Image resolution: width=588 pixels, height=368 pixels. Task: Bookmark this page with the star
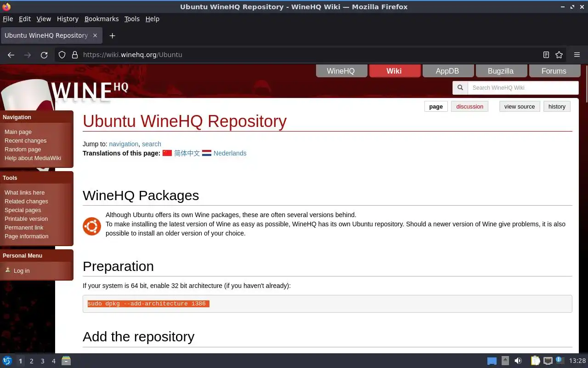click(559, 55)
